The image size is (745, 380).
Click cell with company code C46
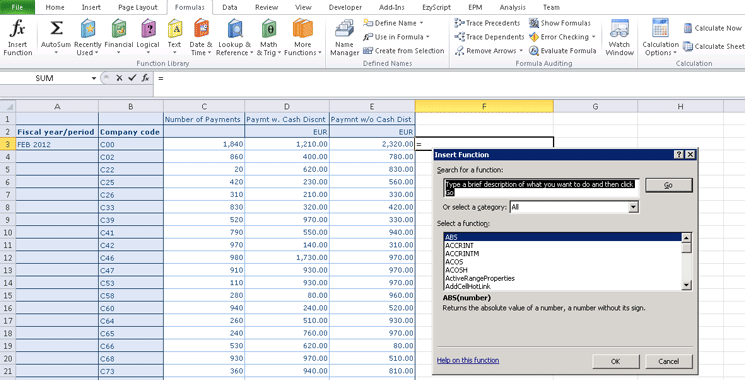pyautogui.click(x=131, y=257)
